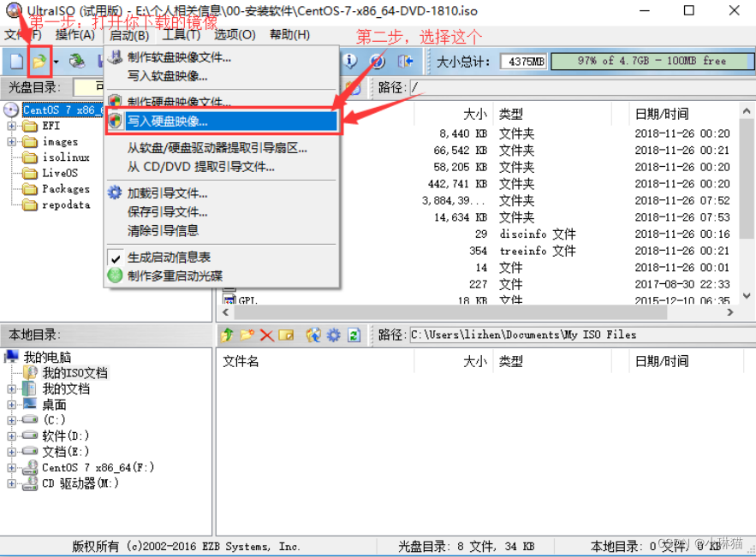Click the GPL file icon in list

229,299
